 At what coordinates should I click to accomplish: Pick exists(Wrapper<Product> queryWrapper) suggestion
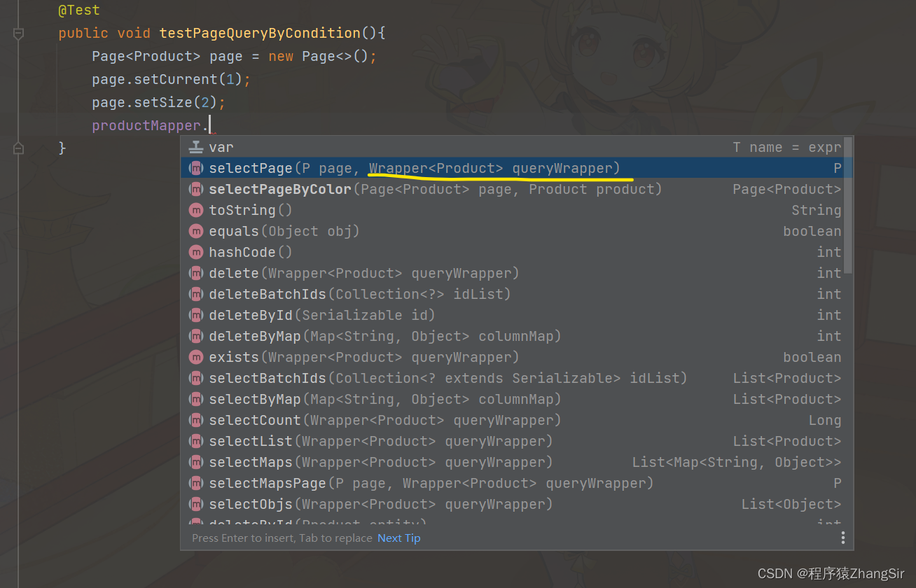coord(512,357)
